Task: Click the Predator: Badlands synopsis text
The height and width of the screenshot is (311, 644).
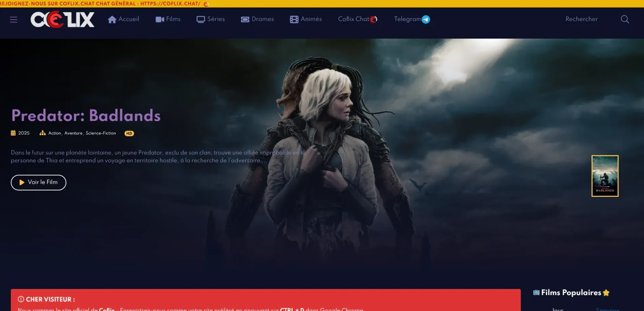Action: coord(158,157)
